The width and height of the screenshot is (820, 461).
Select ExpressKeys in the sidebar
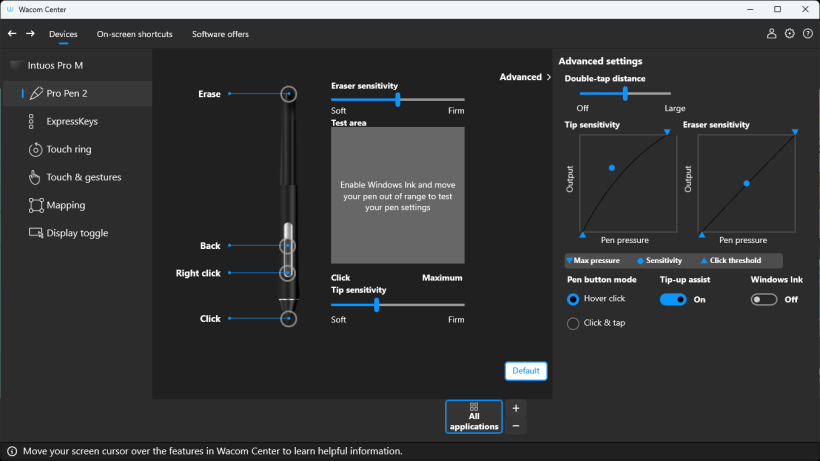(72, 121)
